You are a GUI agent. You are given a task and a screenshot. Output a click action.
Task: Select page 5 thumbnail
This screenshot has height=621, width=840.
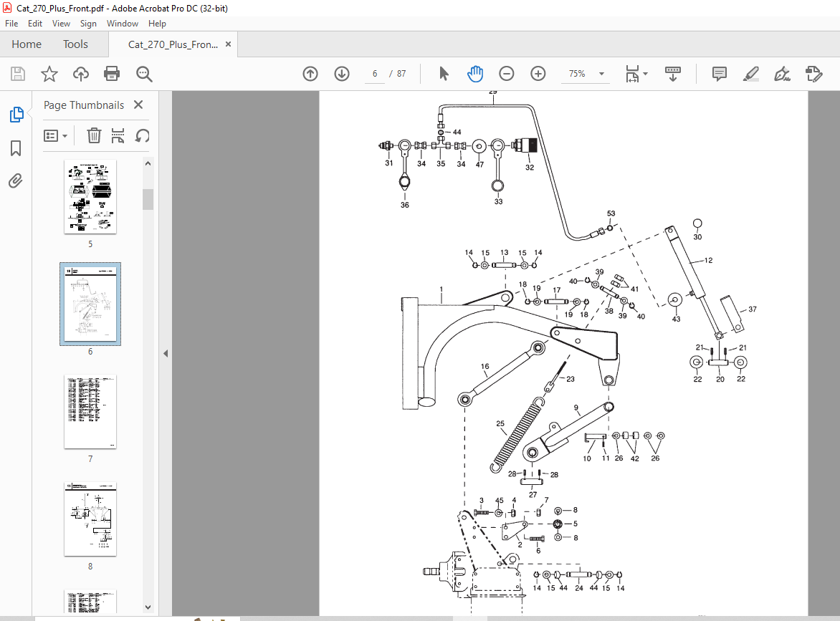90,196
